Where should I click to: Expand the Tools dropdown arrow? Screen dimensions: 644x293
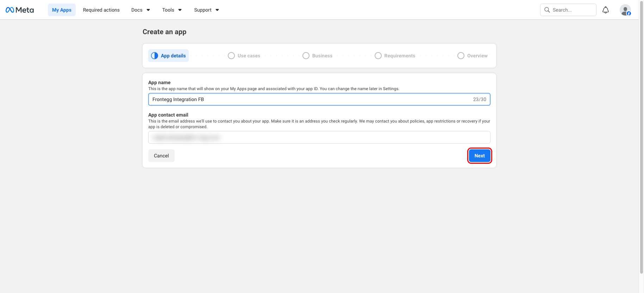pos(180,10)
